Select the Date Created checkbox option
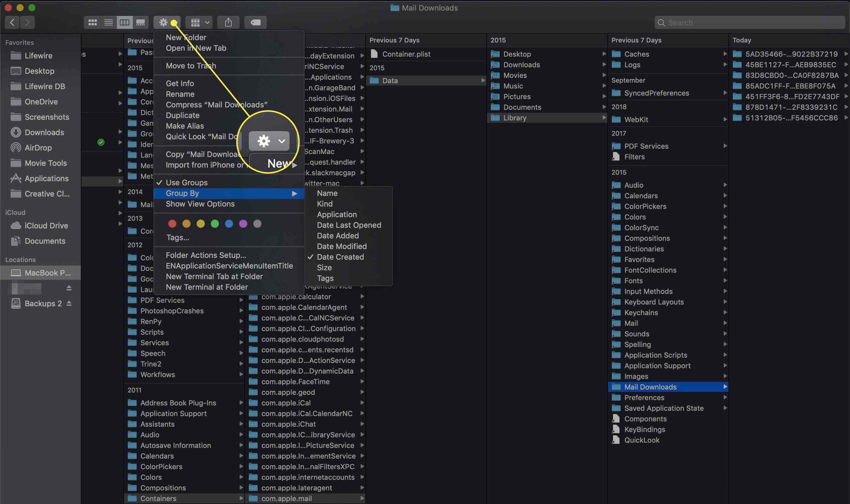850x504 pixels. (x=340, y=257)
